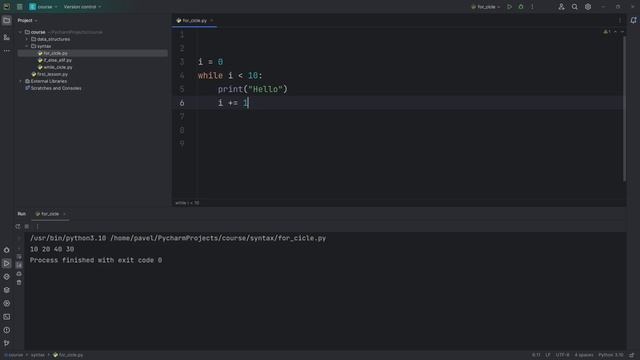Screen dimensions: 640x360
Task: Click course breadcrumb in status bar
Action: (x=15, y=355)
